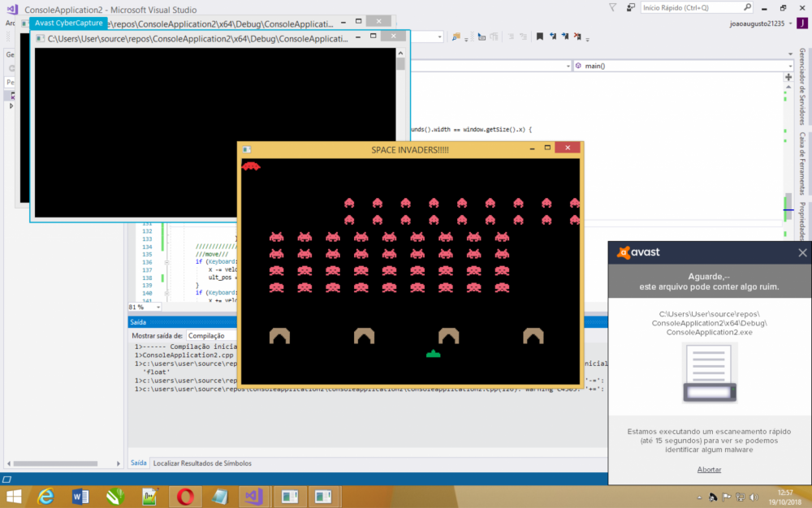Click the notifications flag icon in Visual Studio
The width and height of the screenshot is (812, 508).
point(612,8)
